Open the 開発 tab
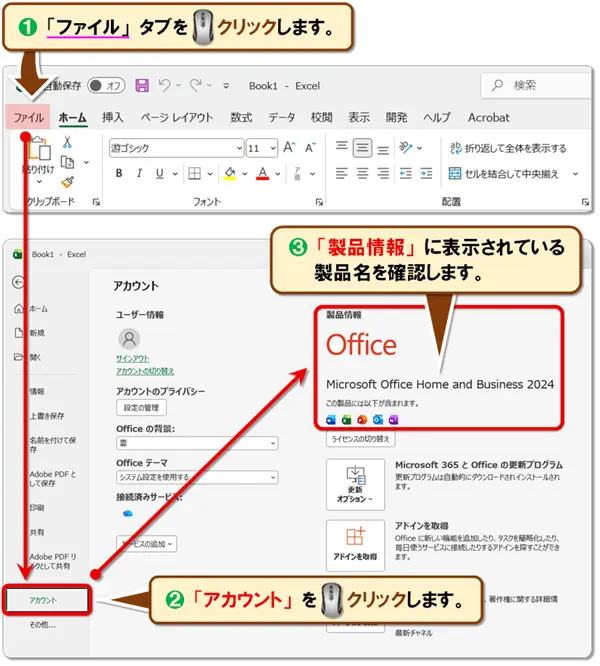 (396, 117)
